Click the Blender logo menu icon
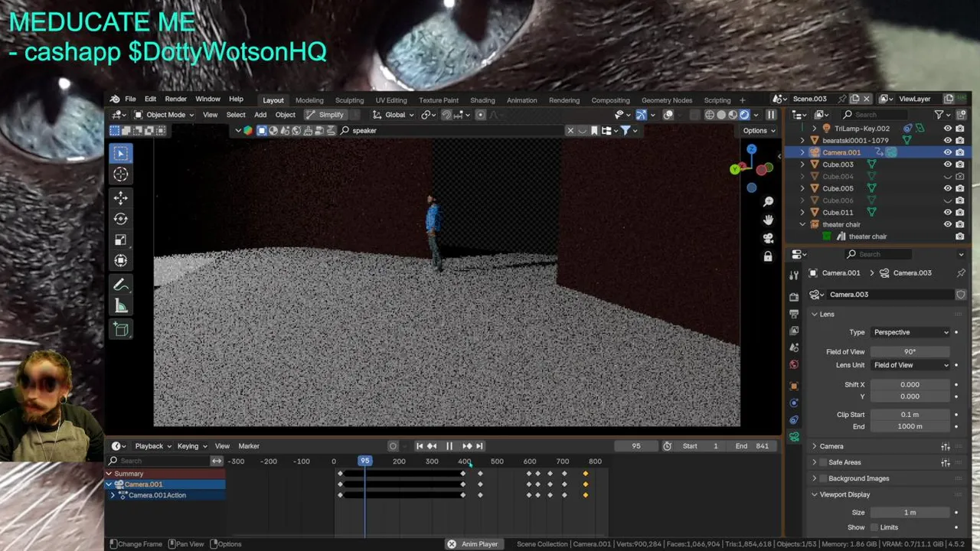 click(115, 99)
